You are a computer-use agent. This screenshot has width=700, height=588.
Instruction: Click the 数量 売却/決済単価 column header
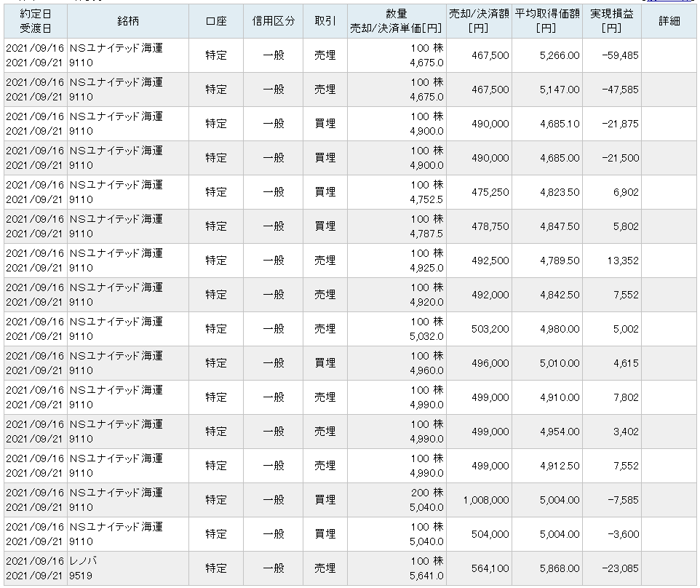coord(397,21)
